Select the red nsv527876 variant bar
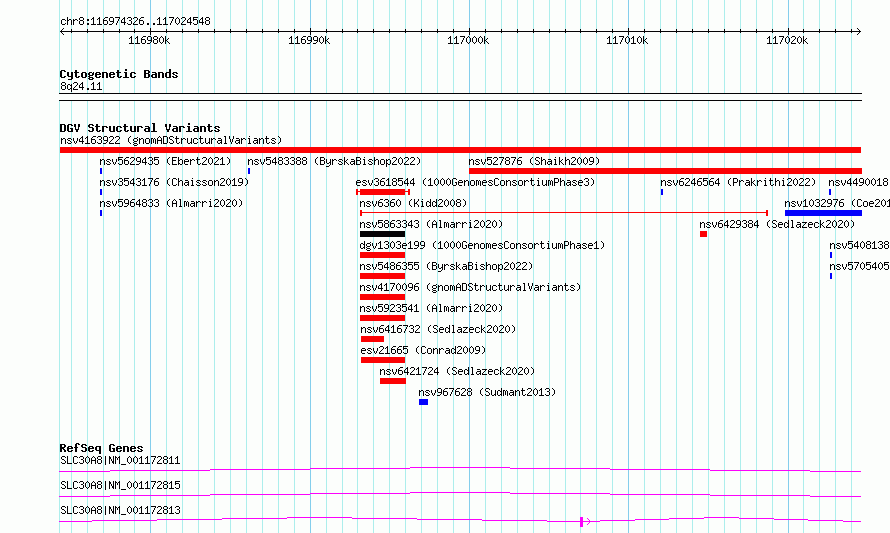This screenshot has height=533, width=890. click(x=665, y=171)
